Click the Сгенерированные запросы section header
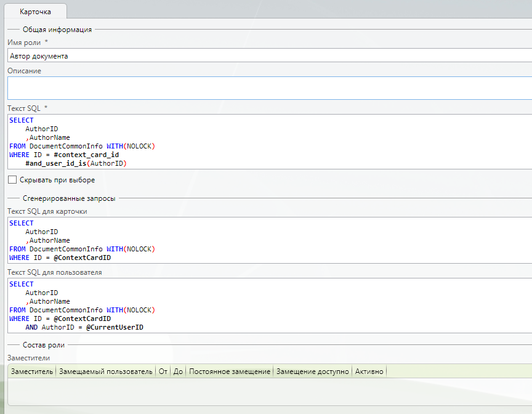532x414 pixels. point(69,198)
